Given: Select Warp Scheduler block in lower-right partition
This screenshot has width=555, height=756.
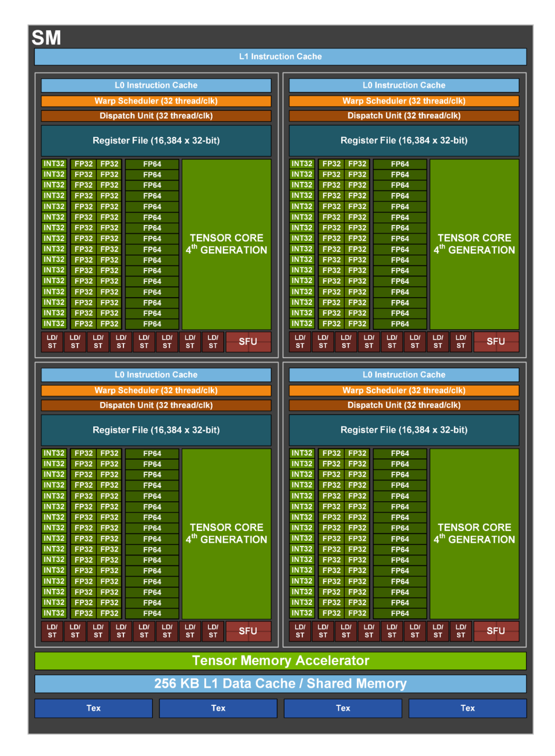Looking at the screenshot, I should click(404, 391).
